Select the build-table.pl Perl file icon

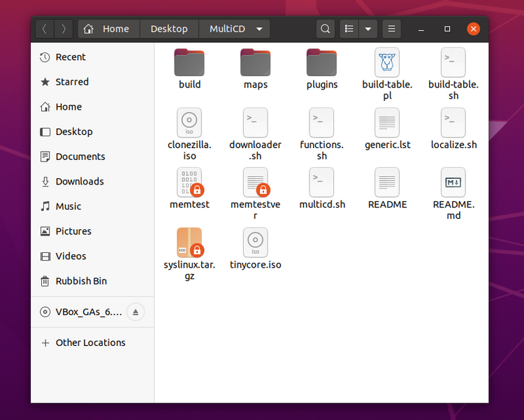(x=387, y=62)
